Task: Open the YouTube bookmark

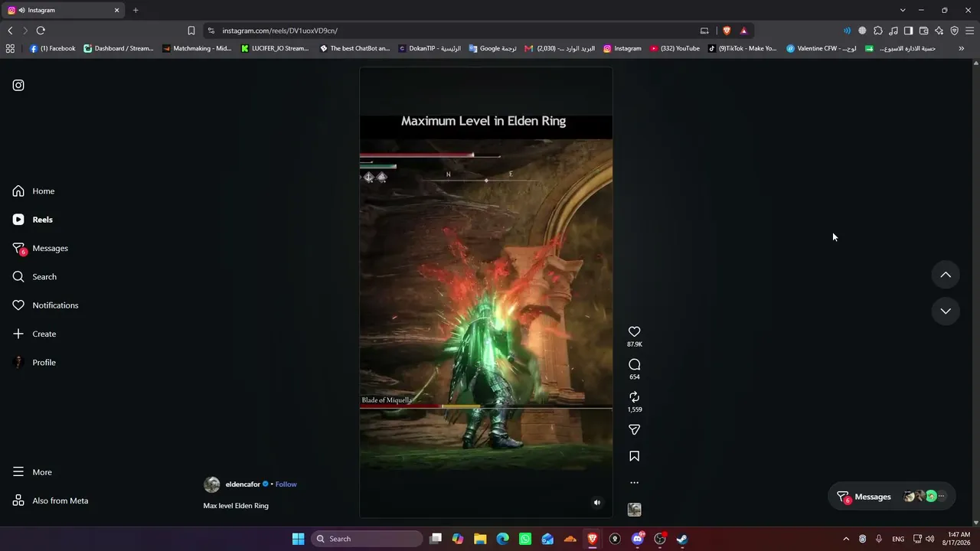Action: point(675,48)
